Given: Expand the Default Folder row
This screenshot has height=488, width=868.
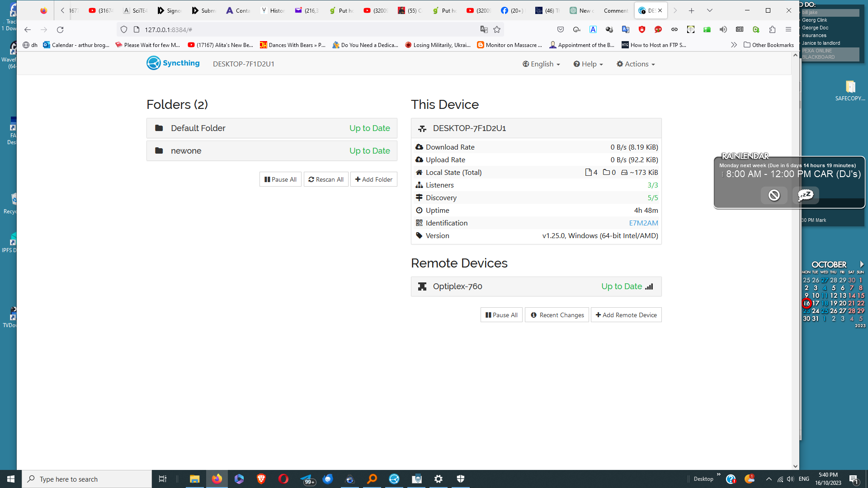Looking at the screenshot, I should pyautogui.click(x=272, y=128).
